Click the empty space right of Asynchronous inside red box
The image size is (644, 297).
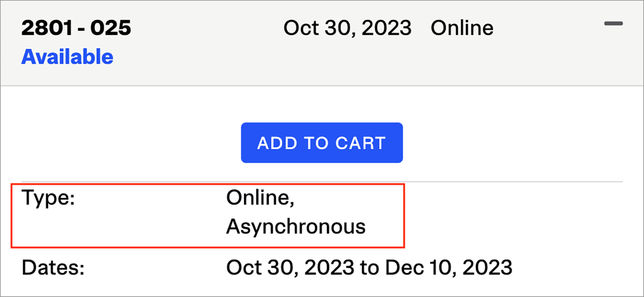(385, 227)
